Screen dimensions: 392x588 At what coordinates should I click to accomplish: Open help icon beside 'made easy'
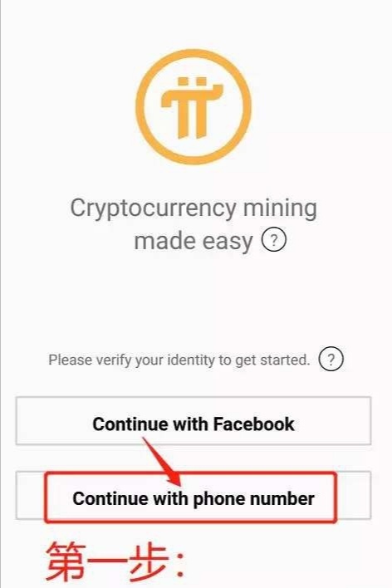point(274,240)
